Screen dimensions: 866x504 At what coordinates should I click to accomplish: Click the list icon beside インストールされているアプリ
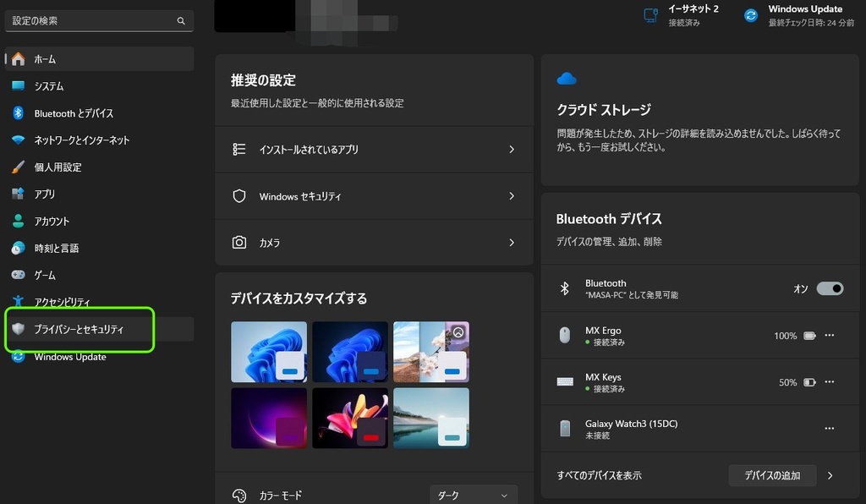coord(239,149)
